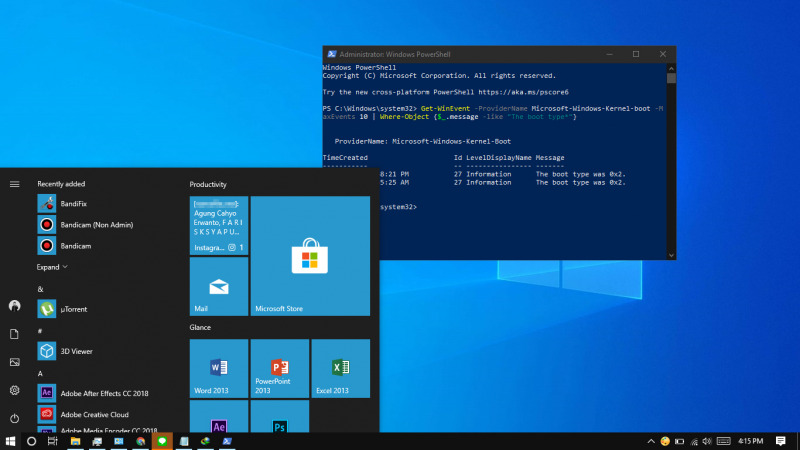
Task: Open clock showing 4:15 PM
Action: coord(751,441)
